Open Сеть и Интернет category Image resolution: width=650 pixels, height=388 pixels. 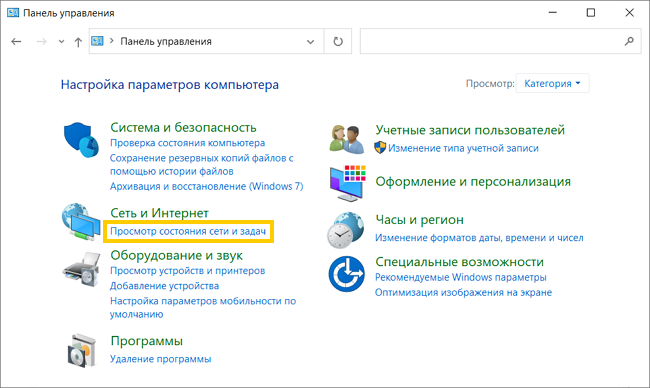pyautogui.click(x=159, y=213)
